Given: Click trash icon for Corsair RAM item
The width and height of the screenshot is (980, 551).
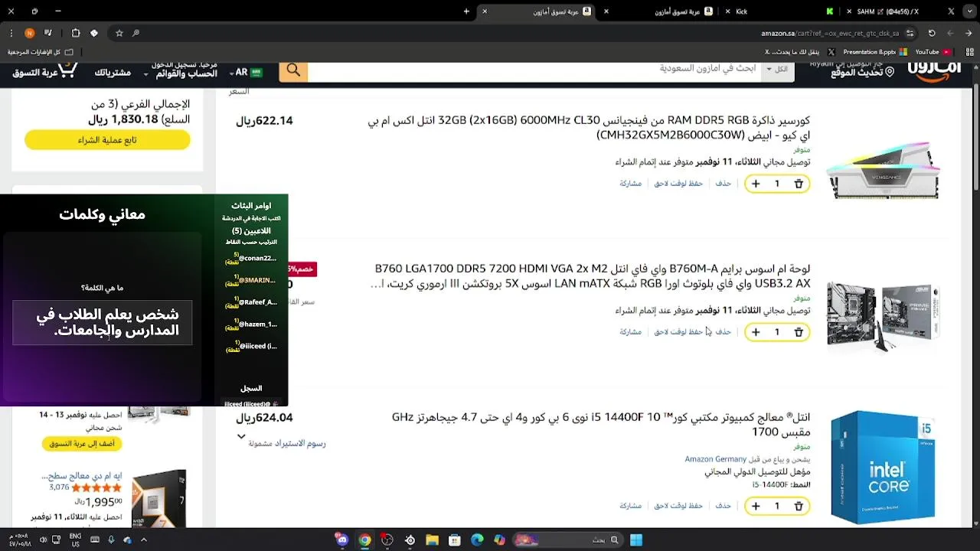Looking at the screenshot, I should coord(799,184).
